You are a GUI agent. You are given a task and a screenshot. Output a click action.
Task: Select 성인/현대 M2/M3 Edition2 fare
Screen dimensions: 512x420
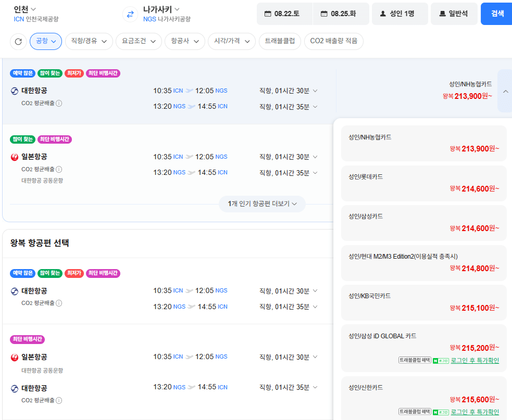[x=424, y=263]
